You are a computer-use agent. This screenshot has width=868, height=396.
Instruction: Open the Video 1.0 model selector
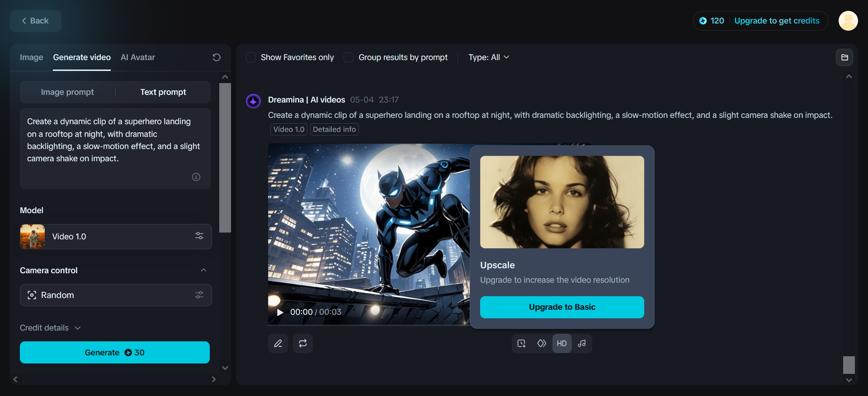coord(116,237)
